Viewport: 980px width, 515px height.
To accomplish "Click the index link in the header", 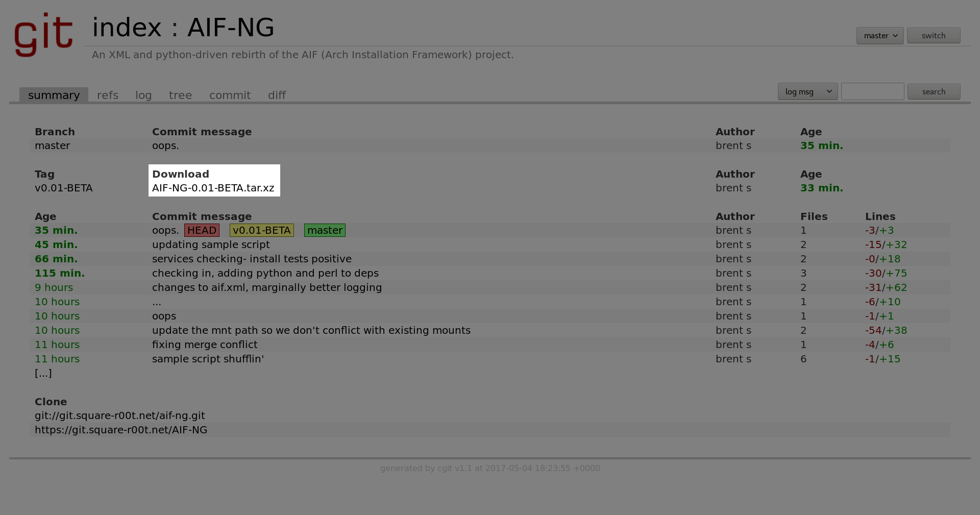I will click(127, 28).
